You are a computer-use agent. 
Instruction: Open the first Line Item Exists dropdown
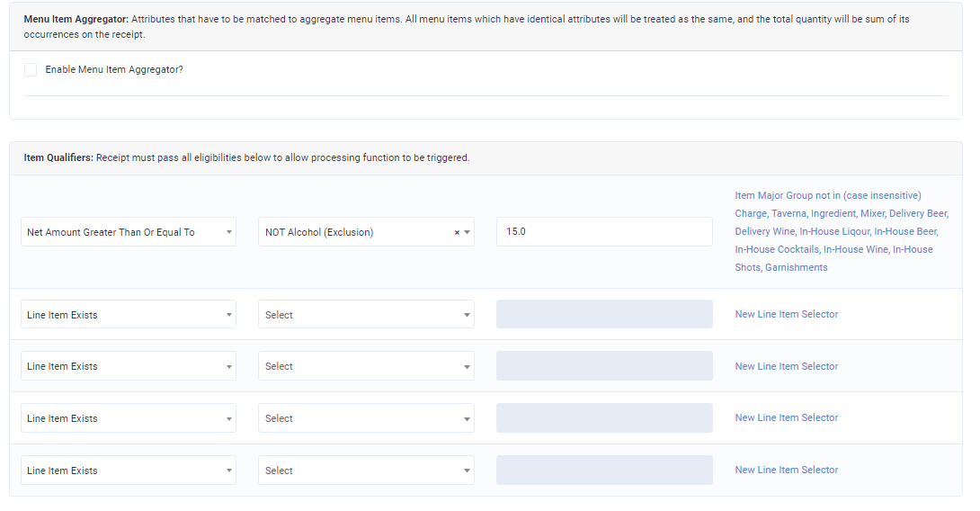point(128,315)
